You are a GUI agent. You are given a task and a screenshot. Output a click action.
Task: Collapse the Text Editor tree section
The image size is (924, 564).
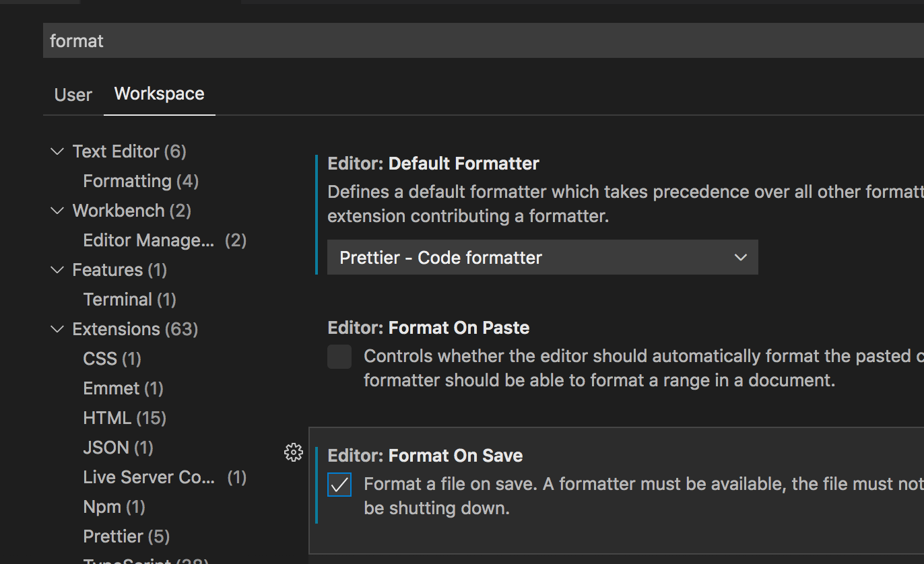tap(57, 151)
